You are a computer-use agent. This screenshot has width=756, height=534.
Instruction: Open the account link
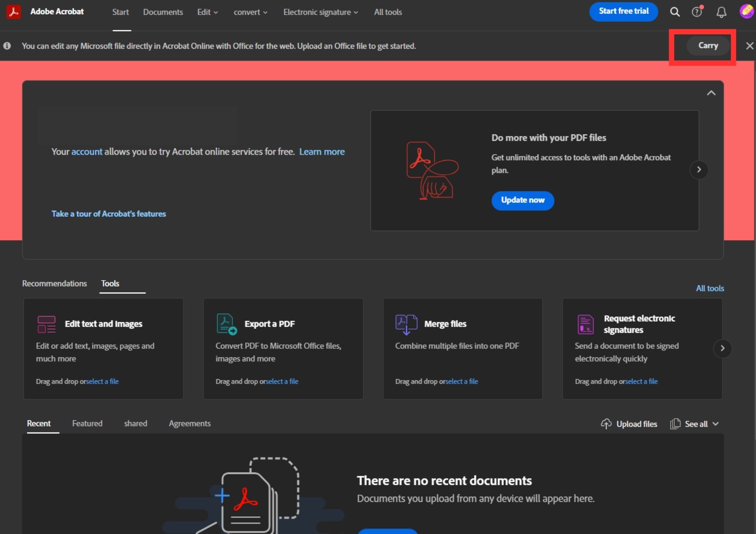tap(87, 151)
